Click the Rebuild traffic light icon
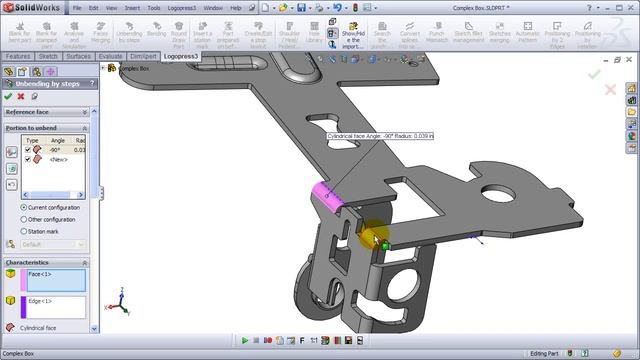Image resolution: width=640 pixels, height=360 pixels. (356, 8)
